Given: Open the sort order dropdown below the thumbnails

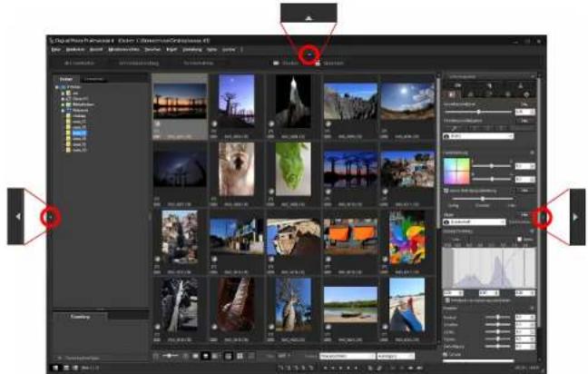Looking at the screenshot, I should click(348, 356).
